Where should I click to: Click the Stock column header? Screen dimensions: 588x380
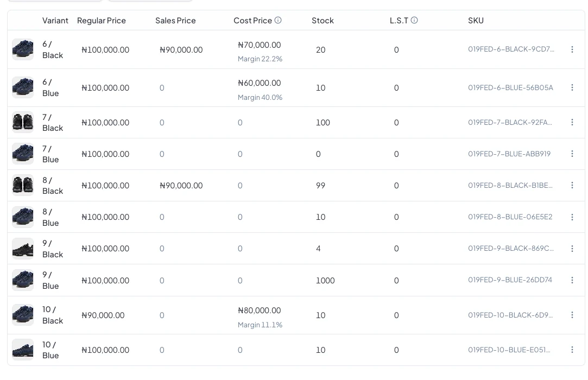323,21
